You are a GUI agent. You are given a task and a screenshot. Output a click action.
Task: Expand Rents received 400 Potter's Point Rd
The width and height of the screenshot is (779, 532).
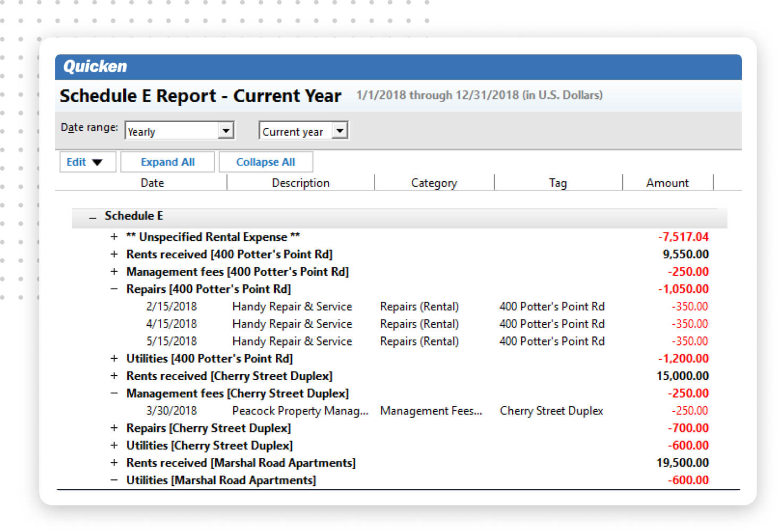click(114, 255)
